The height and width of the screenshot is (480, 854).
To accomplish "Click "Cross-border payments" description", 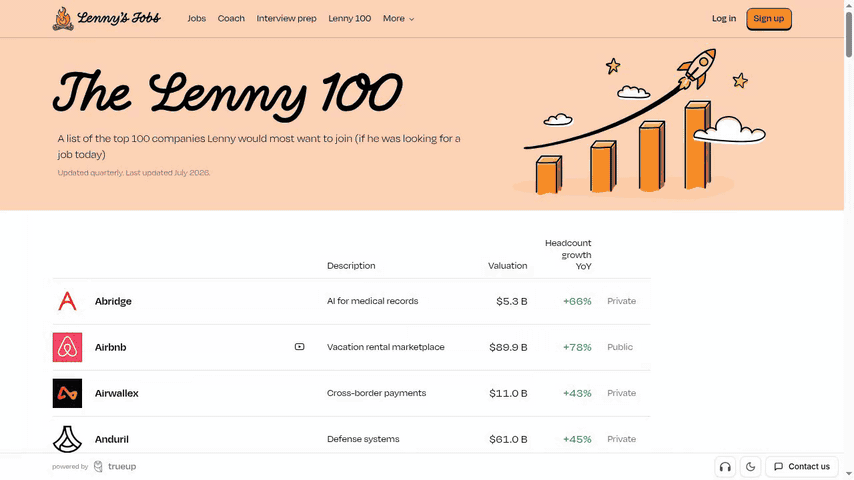I will pyautogui.click(x=376, y=393).
